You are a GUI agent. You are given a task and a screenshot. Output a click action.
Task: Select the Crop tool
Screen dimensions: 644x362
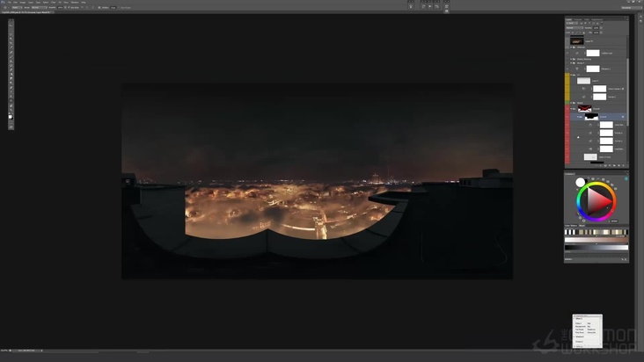pyautogui.click(x=11, y=43)
